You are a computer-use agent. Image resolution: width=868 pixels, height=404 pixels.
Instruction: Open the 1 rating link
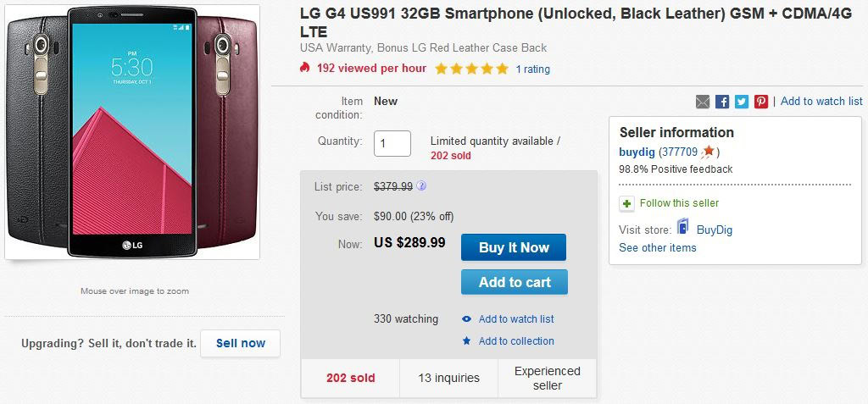[533, 69]
